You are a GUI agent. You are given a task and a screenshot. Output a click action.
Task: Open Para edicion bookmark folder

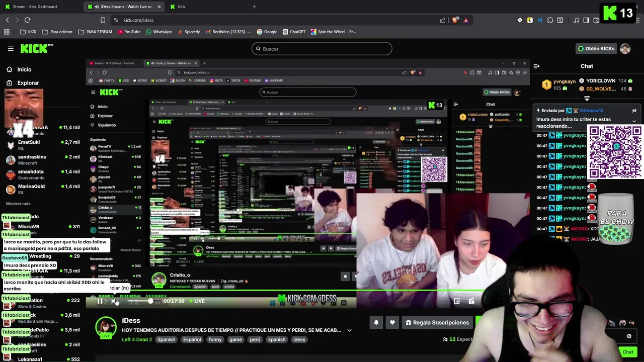[x=57, y=32]
